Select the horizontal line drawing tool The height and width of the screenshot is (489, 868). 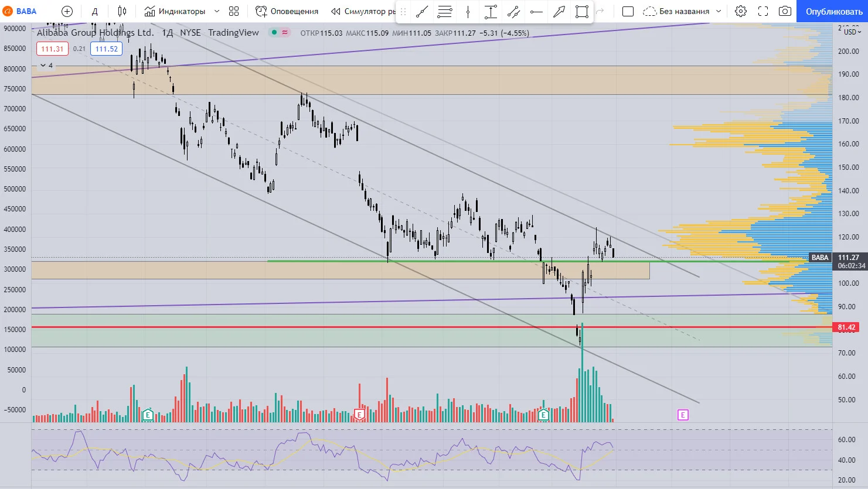(536, 12)
